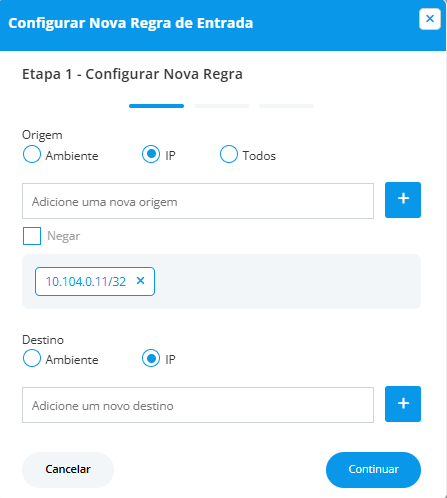The width and height of the screenshot is (447, 498).
Task: Add the new destino with plus button
Action: point(403,404)
